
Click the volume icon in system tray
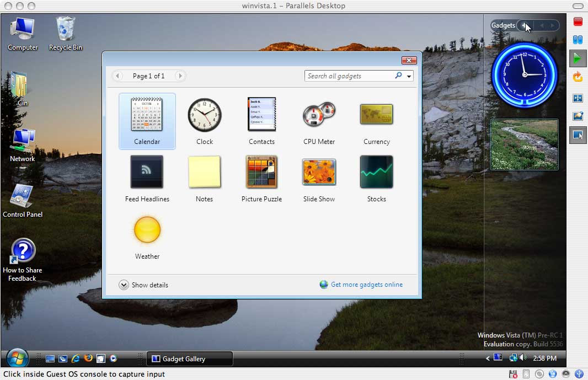tap(523, 358)
